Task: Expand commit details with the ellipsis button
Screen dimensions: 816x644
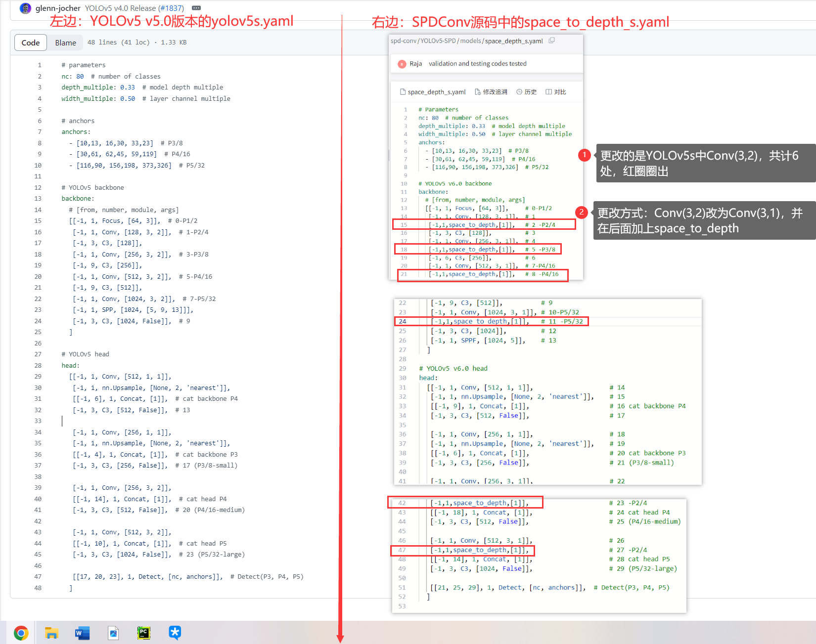Action: pos(196,8)
